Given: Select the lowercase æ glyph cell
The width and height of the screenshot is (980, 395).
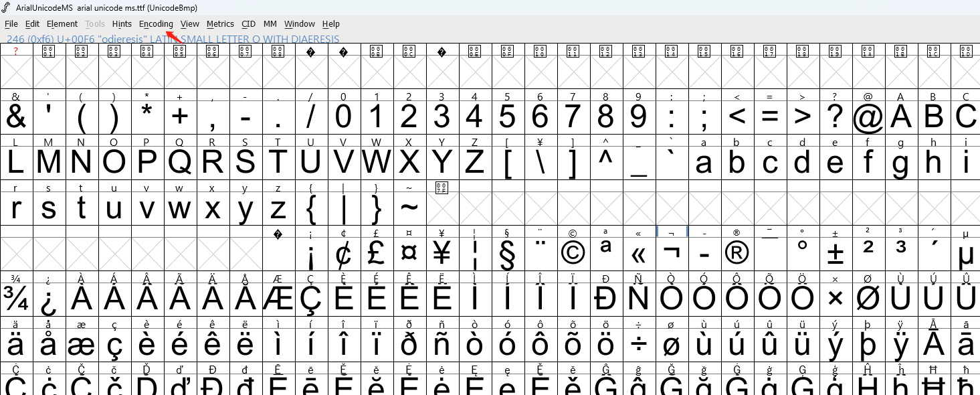Looking at the screenshot, I should pos(82,345).
